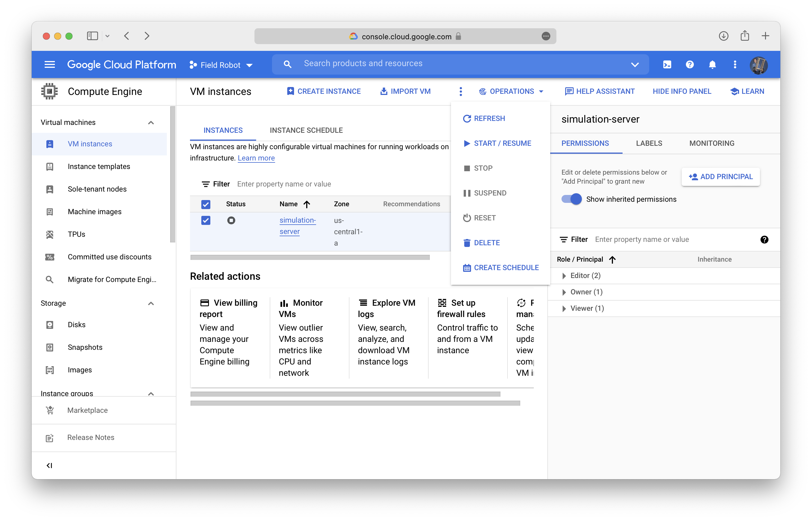Click the Committed use discounts percent icon

click(x=50, y=257)
